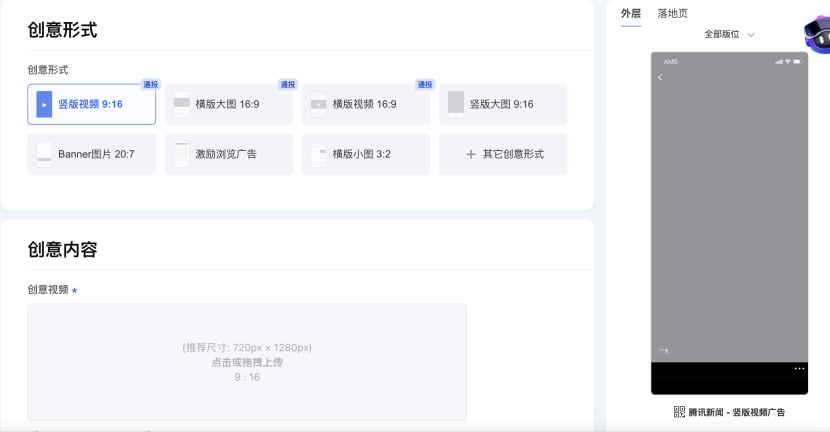
Task: Choose the 横版大图 16:9 format option
Action: click(228, 104)
